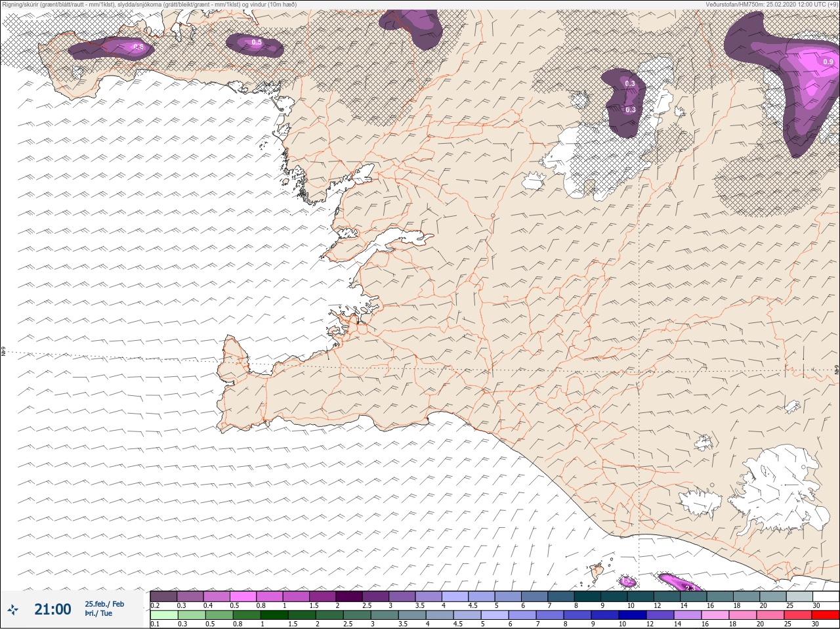Click the dark teal 9 swatch in upper legend
This screenshot has height=629, width=840.
pyautogui.click(x=614, y=596)
